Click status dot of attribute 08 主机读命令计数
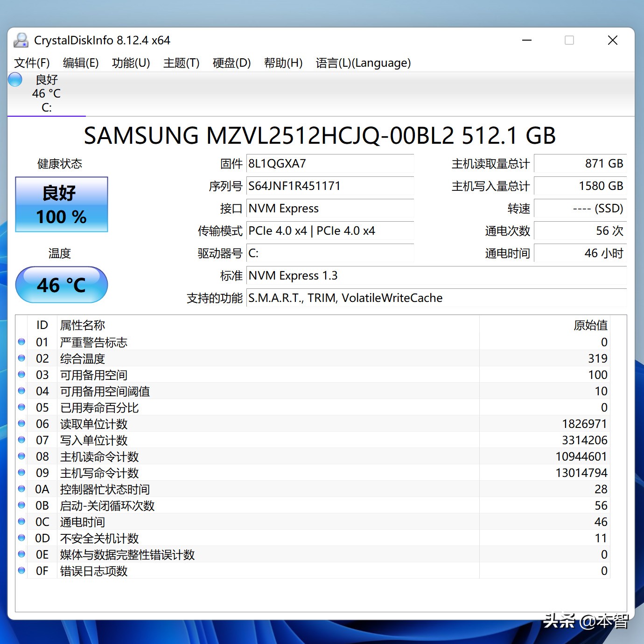Screen dimensions: 644x644 pos(21,456)
